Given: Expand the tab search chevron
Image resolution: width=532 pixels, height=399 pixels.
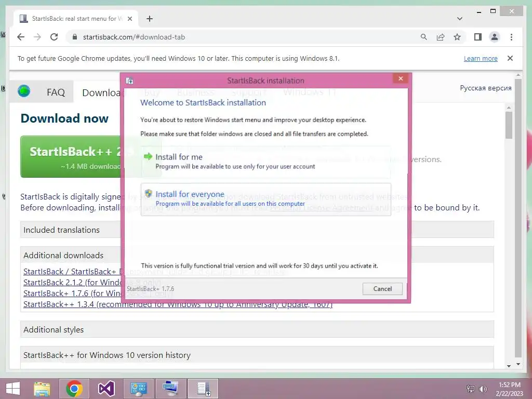Looking at the screenshot, I should coord(460,19).
